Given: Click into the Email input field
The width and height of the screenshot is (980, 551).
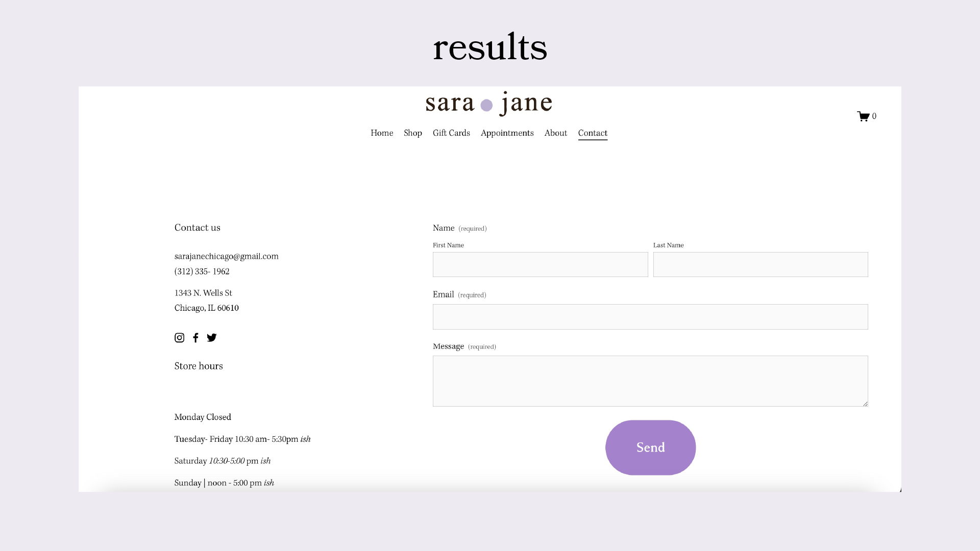Looking at the screenshot, I should (650, 317).
